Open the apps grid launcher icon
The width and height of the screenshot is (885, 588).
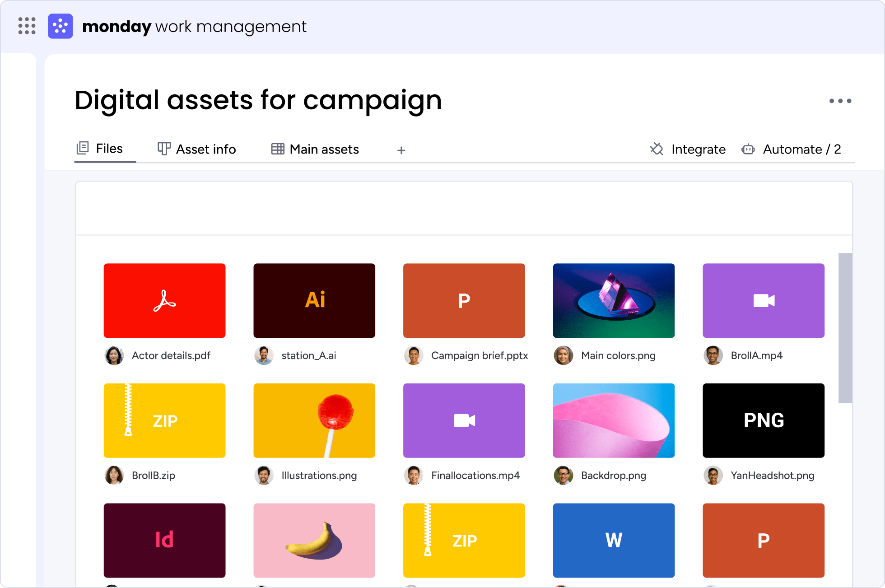tap(27, 26)
